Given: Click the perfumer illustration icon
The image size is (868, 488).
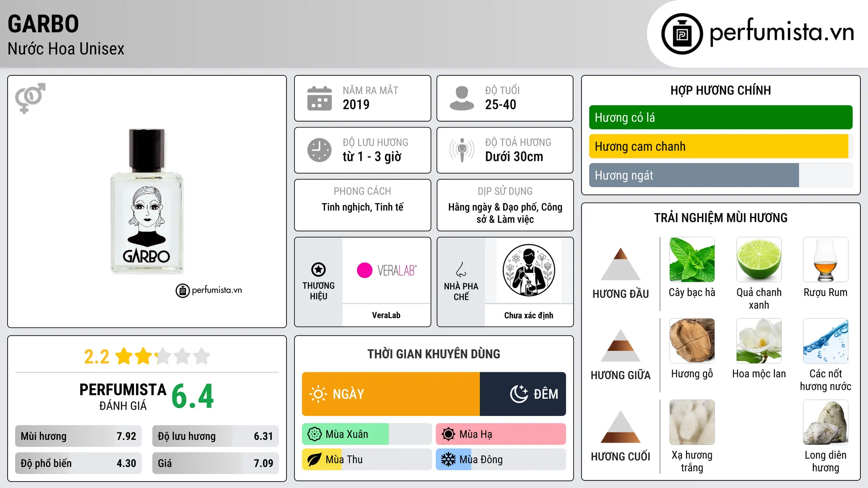Looking at the screenshot, I should click(x=529, y=270).
